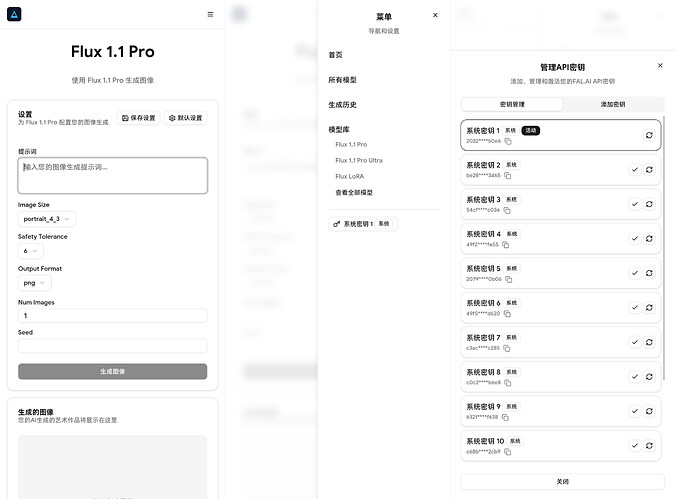The width and height of the screenshot is (675, 499).
Task: Refresh 系统密钥 1 with its sync icon
Action: [649, 135]
